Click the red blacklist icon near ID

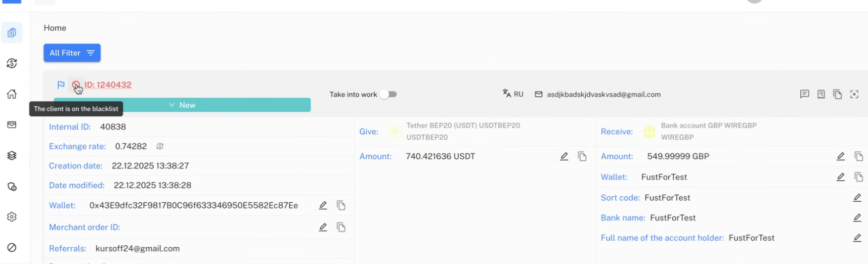[x=76, y=85]
